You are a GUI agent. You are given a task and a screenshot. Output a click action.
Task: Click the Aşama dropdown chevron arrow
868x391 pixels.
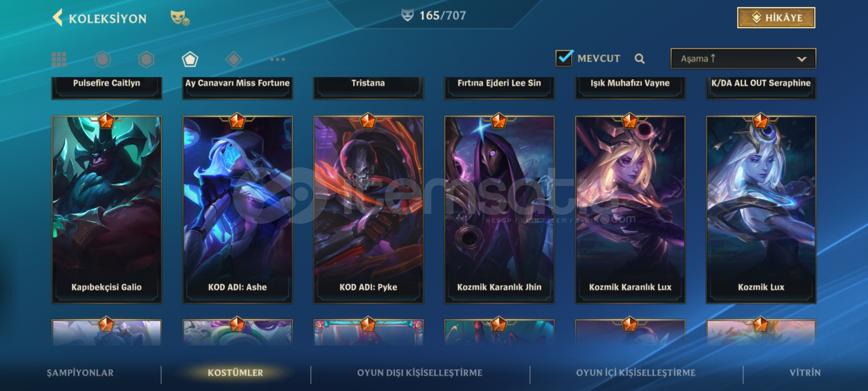pos(801,59)
